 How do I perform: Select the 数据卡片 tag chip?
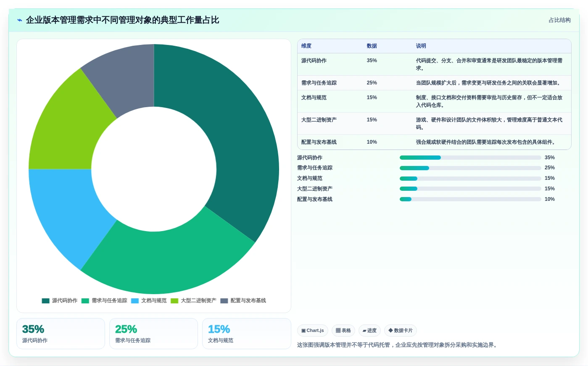pos(401,331)
